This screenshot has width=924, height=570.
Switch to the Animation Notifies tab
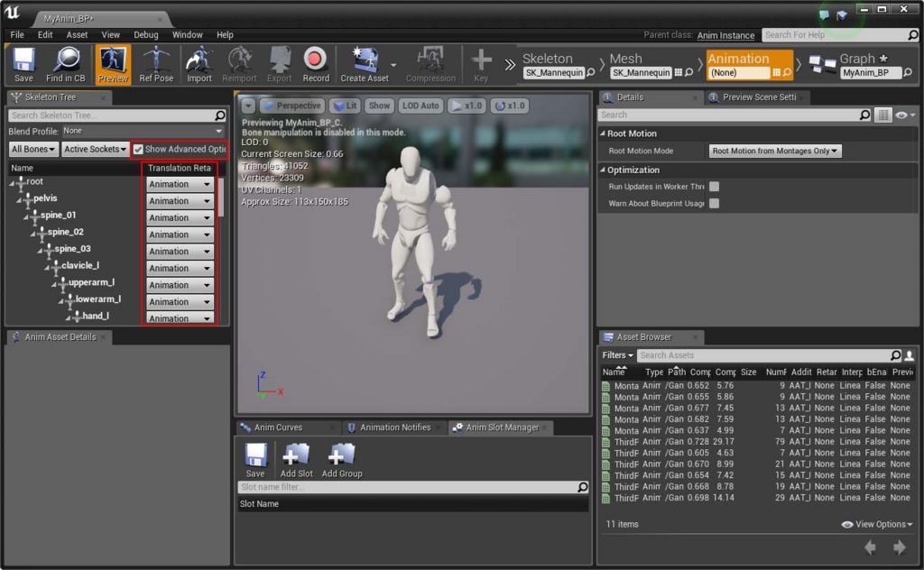click(x=395, y=427)
